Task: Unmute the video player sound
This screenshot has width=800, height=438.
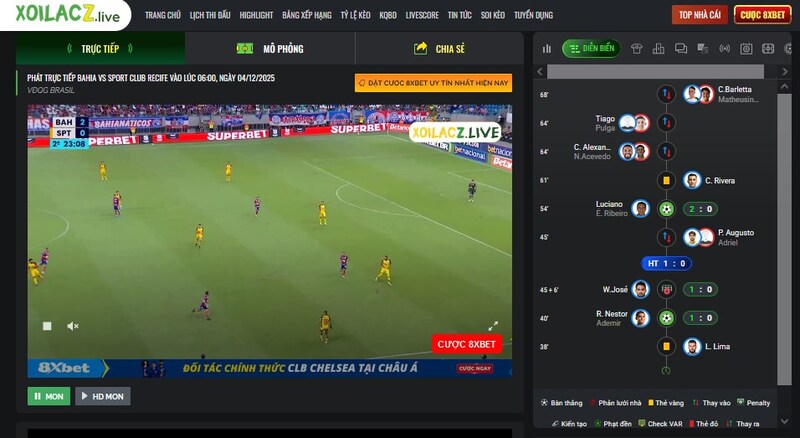Action: [x=73, y=326]
